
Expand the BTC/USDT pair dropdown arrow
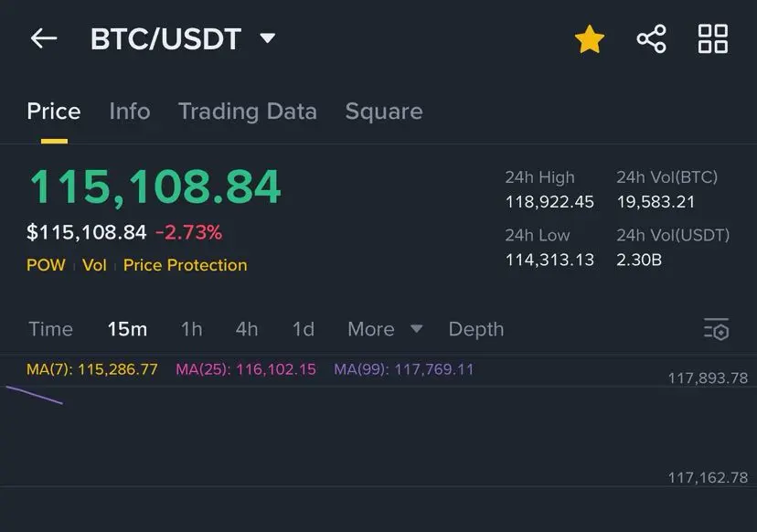[x=268, y=37]
